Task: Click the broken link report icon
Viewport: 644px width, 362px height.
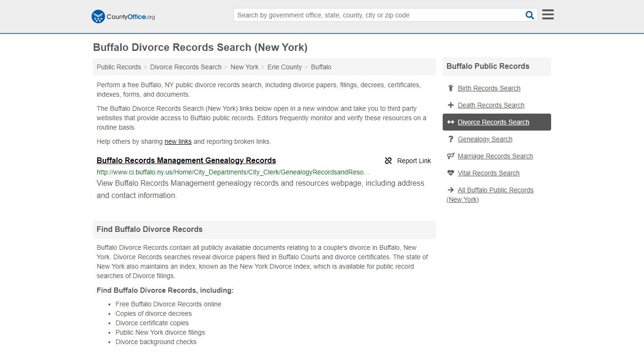Action: click(x=388, y=161)
